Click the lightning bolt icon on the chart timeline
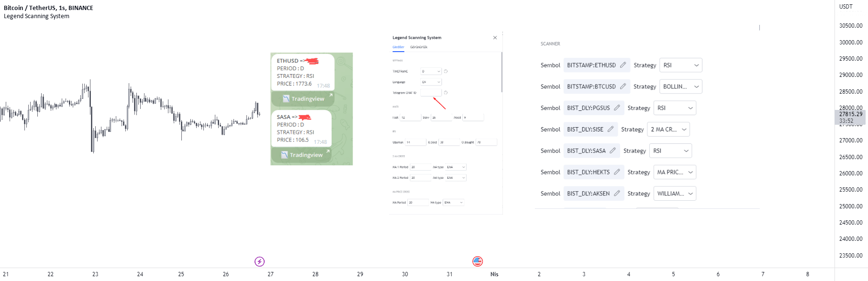 click(260, 261)
